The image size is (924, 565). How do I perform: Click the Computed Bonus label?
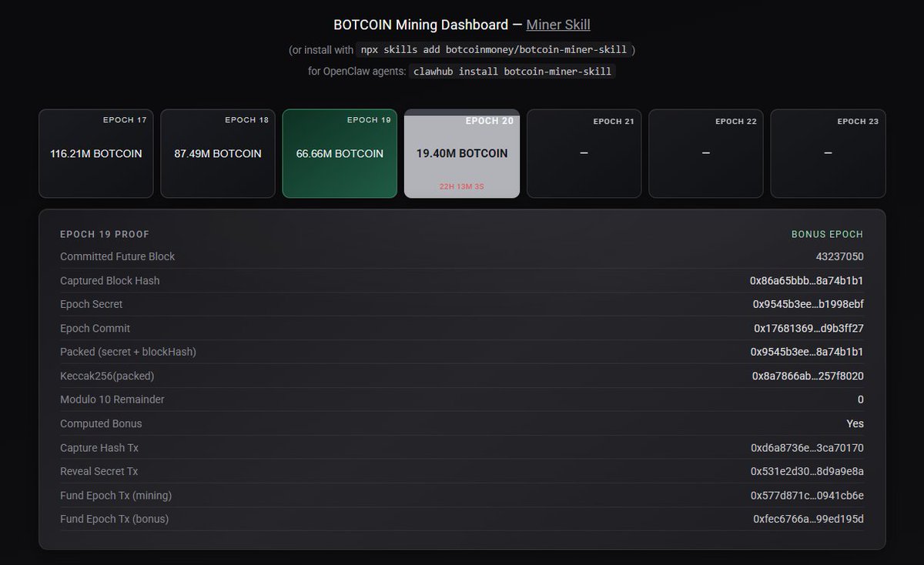(101, 423)
